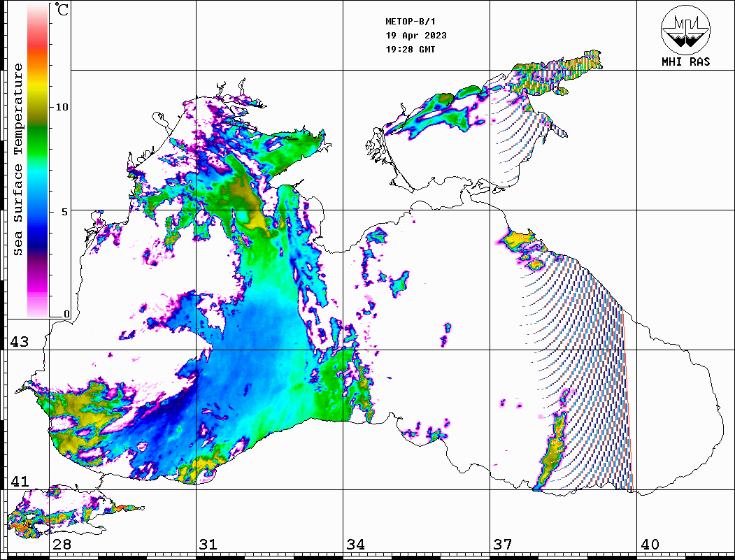
Task: Click the '19 Apr 2023' date text
Action: pos(416,36)
